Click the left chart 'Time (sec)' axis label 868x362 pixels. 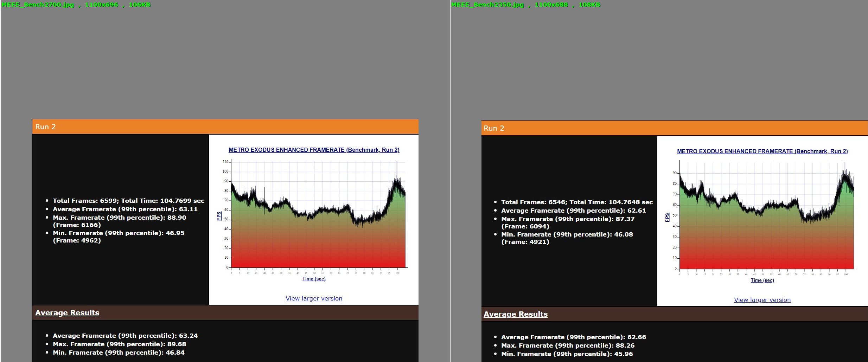(x=314, y=279)
